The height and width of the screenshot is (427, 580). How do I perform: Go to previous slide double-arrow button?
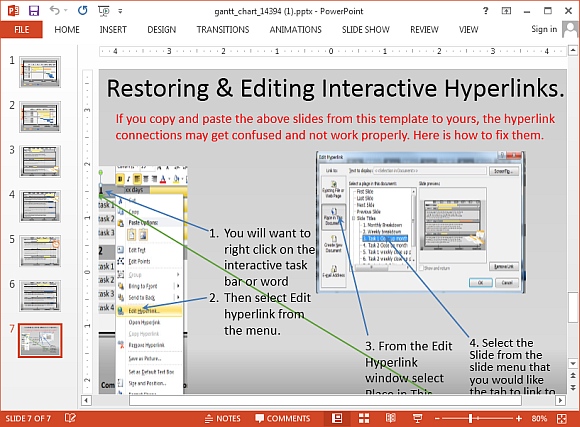point(573,375)
